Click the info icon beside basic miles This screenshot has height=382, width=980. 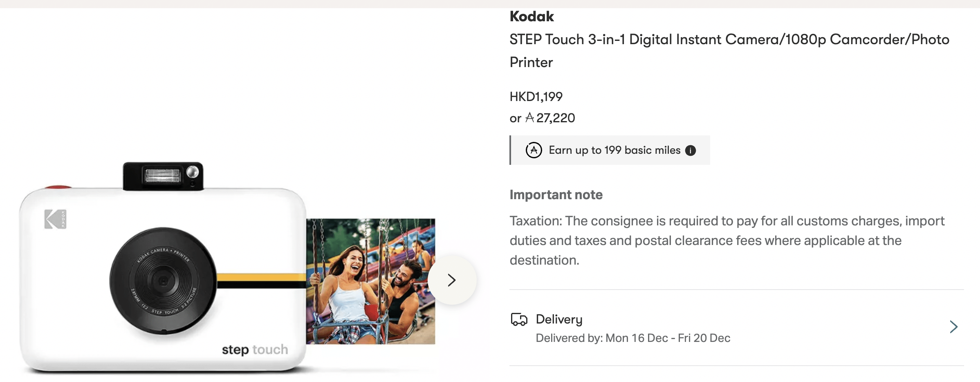coord(691,151)
